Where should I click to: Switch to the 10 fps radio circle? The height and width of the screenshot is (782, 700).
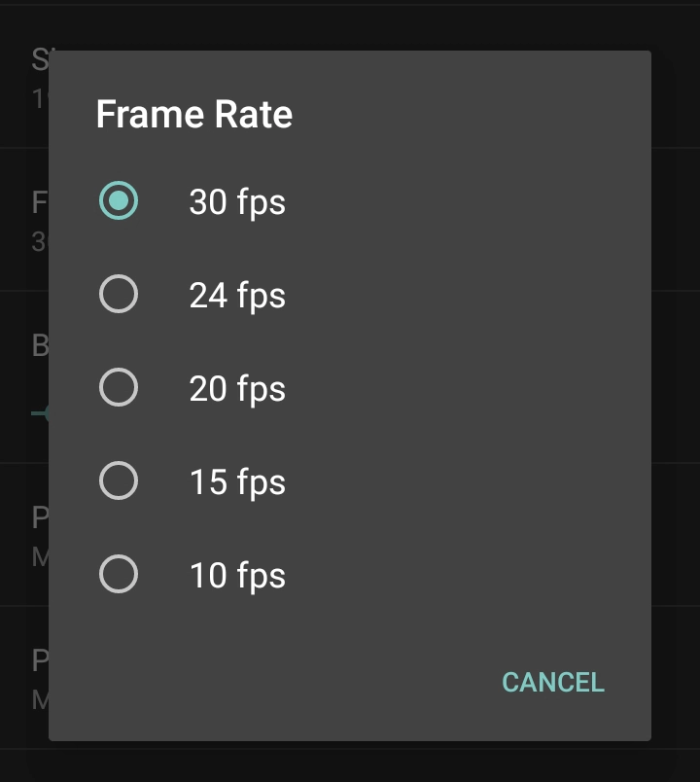coord(119,575)
